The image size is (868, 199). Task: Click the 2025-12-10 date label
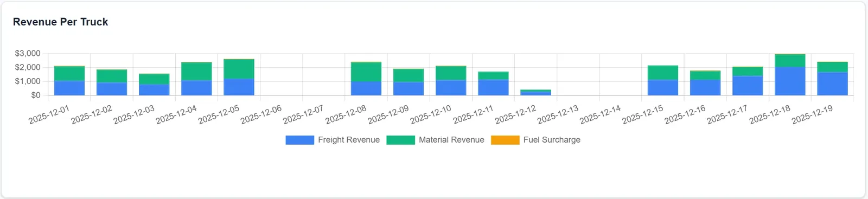[x=431, y=114]
